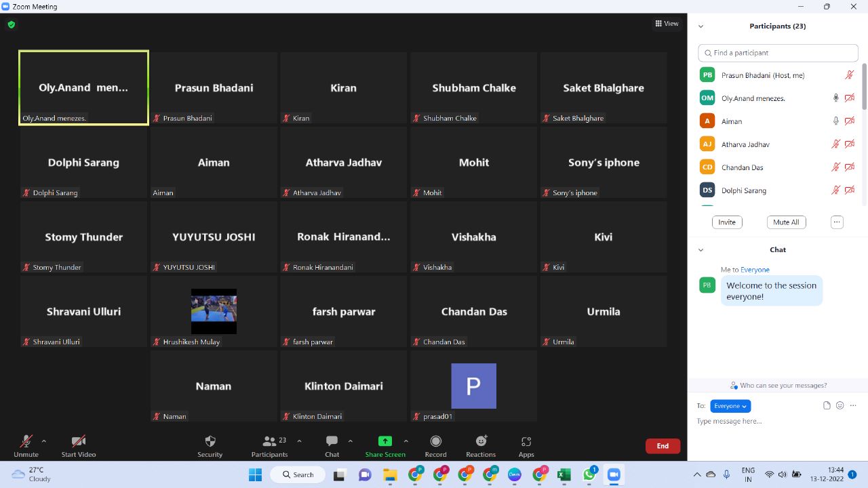Image resolution: width=868 pixels, height=488 pixels.
Task: Toggle Oly.Anand menezes microphone in participants list
Action: tap(836, 98)
